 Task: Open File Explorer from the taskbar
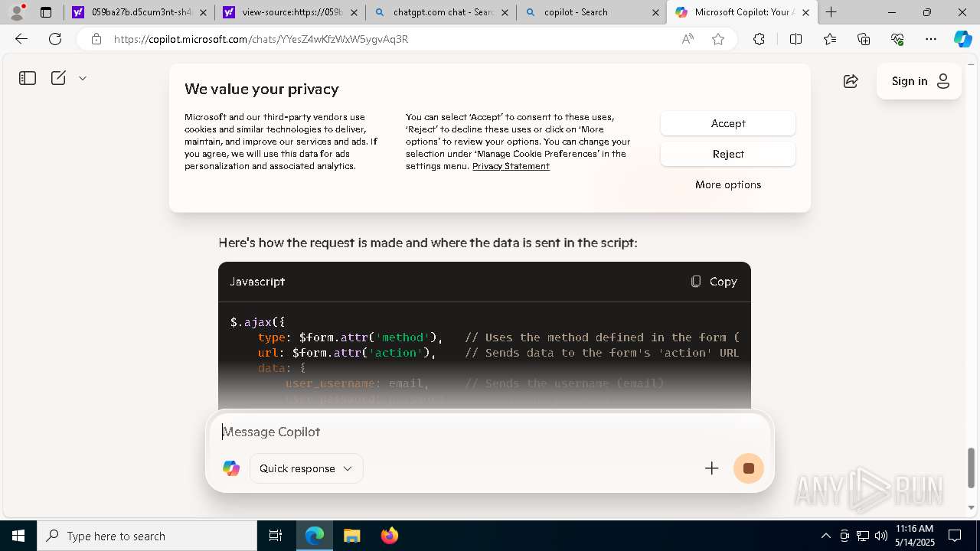pyautogui.click(x=352, y=536)
